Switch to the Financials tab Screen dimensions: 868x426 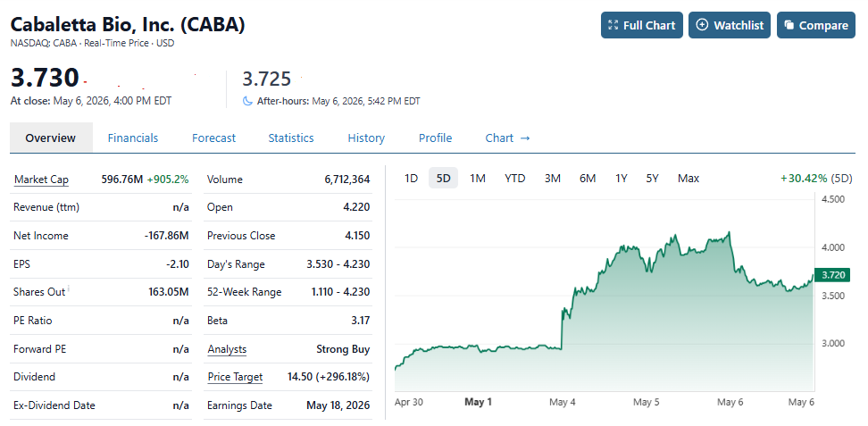coord(133,138)
